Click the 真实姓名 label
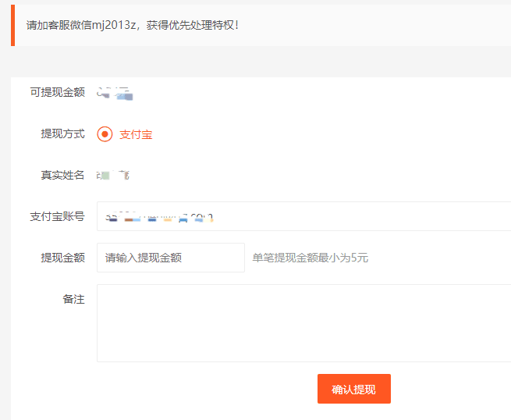The height and width of the screenshot is (420, 511). coord(62,175)
